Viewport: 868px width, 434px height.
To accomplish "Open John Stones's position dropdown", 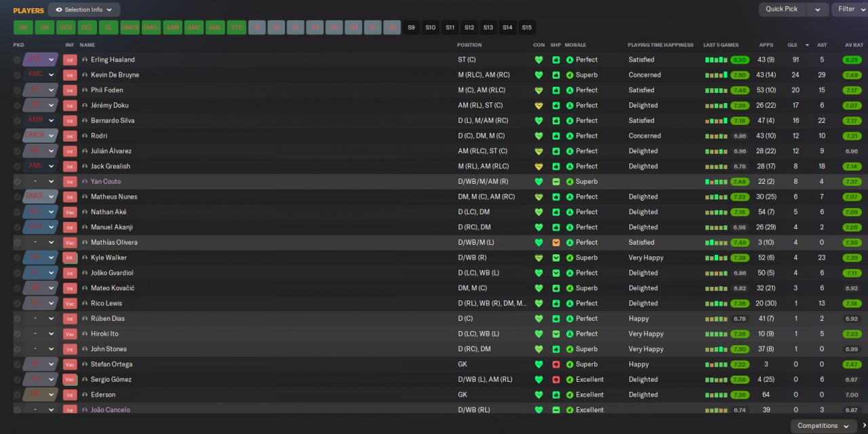I will click(x=40, y=349).
